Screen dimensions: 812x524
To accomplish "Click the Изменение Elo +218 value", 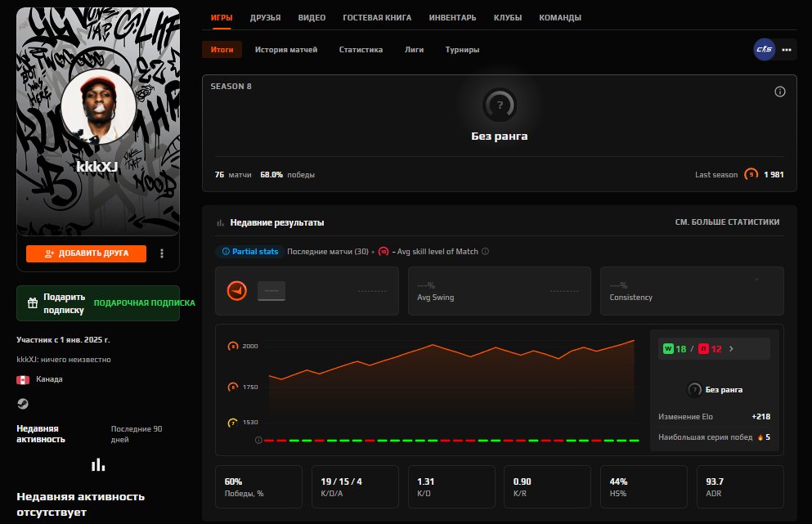I will point(760,417).
